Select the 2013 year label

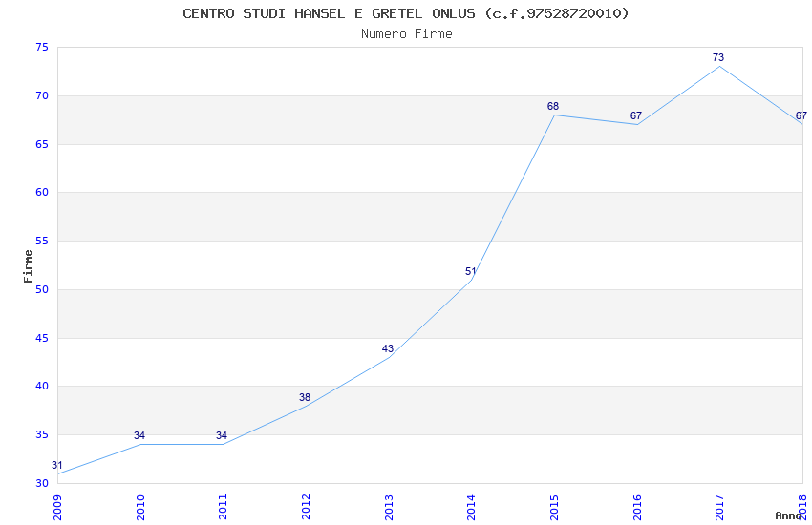click(389, 508)
